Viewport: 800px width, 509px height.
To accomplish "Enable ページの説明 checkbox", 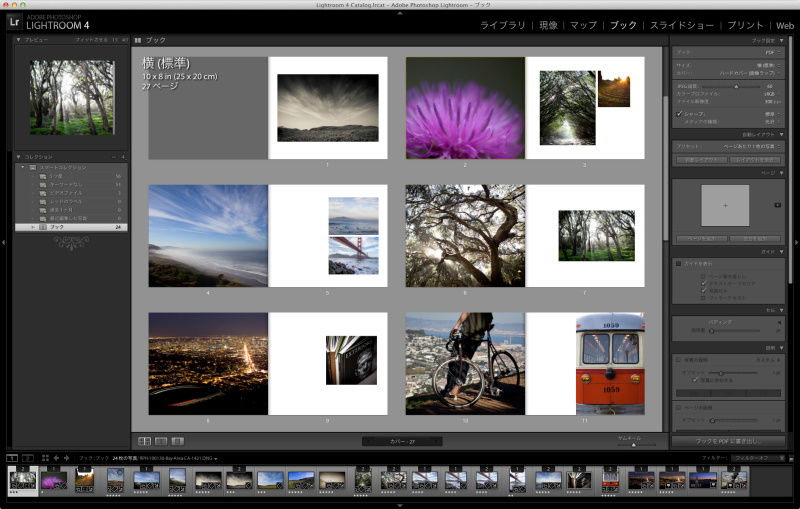I will (679, 408).
